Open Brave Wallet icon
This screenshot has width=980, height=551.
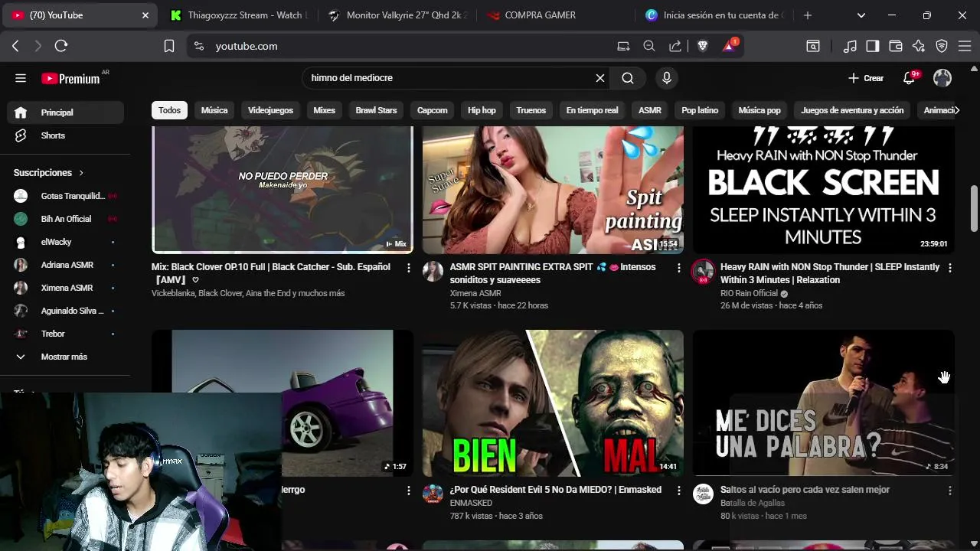(896, 46)
